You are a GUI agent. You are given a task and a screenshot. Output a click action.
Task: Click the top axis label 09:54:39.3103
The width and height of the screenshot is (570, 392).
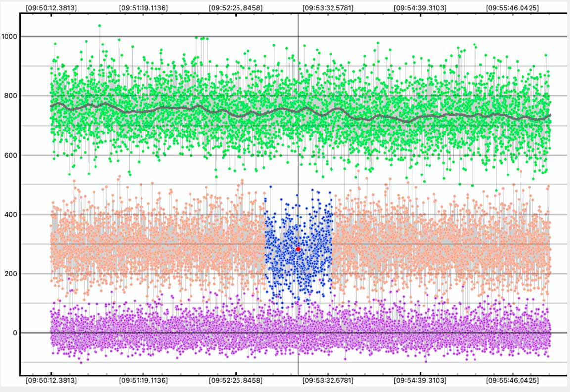pyautogui.click(x=420, y=8)
